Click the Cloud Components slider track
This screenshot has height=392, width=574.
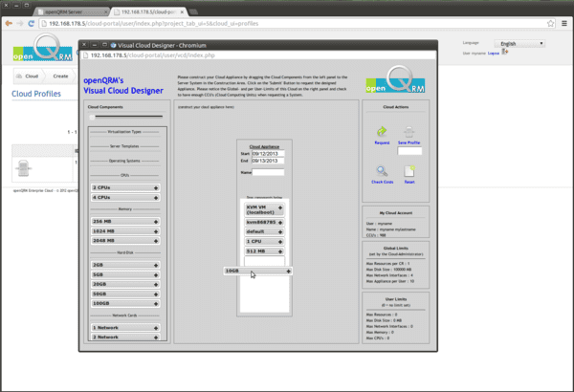[x=128, y=117]
